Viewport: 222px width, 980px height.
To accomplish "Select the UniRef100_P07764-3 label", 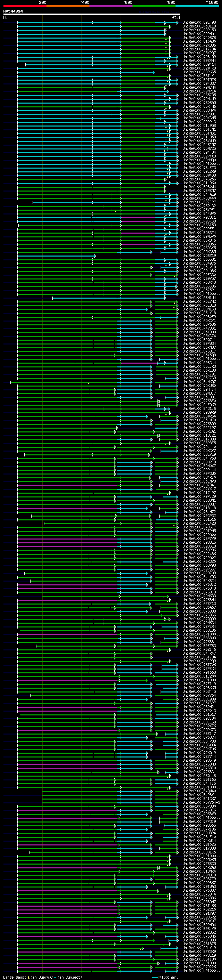I will 201,803.
